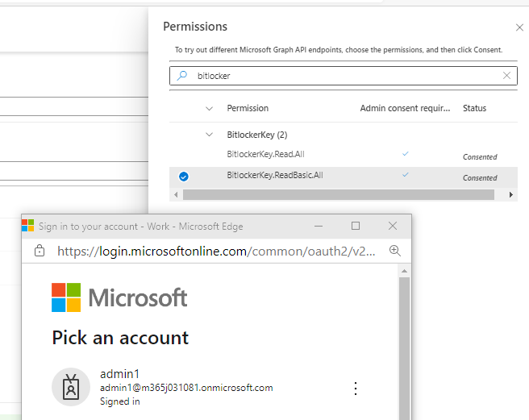Click the site lock icon in address bar
The width and height of the screenshot is (529, 420).
[39, 251]
